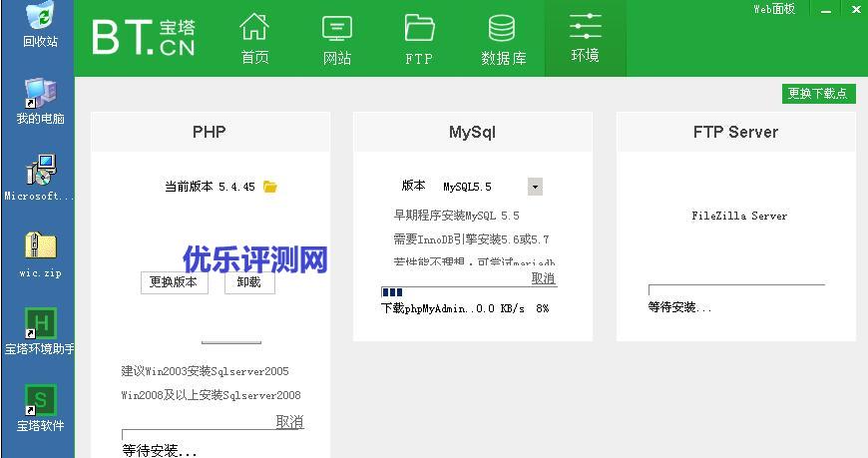Click the 更换下载点 button
The width and height of the screenshot is (868, 458).
[818, 94]
